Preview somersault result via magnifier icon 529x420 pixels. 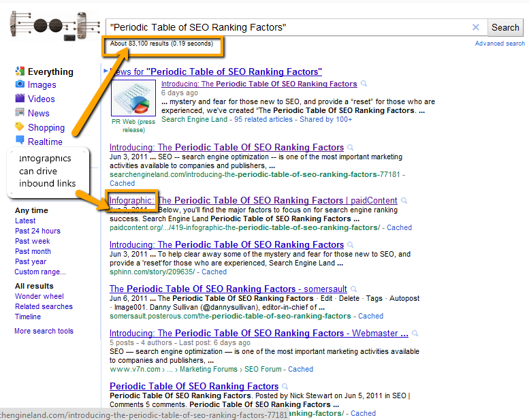click(x=353, y=289)
